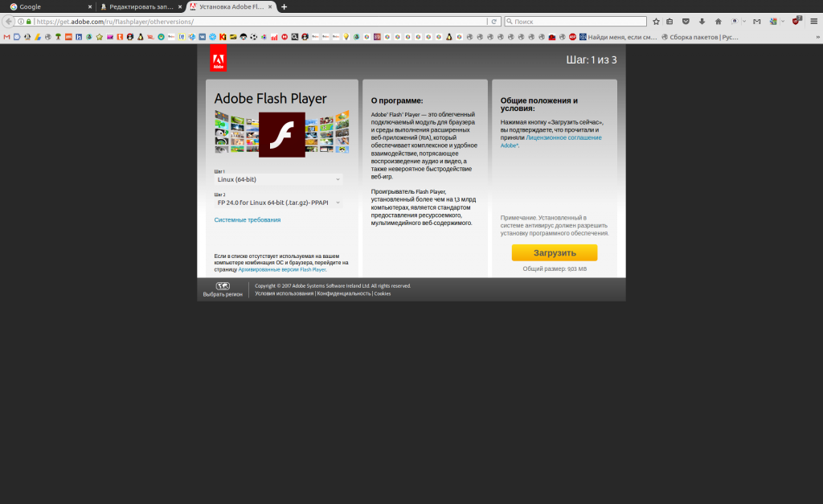This screenshot has width=823, height=504.
Task: Open the downloads arrow panel
Action: pyautogui.click(x=702, y=22)
